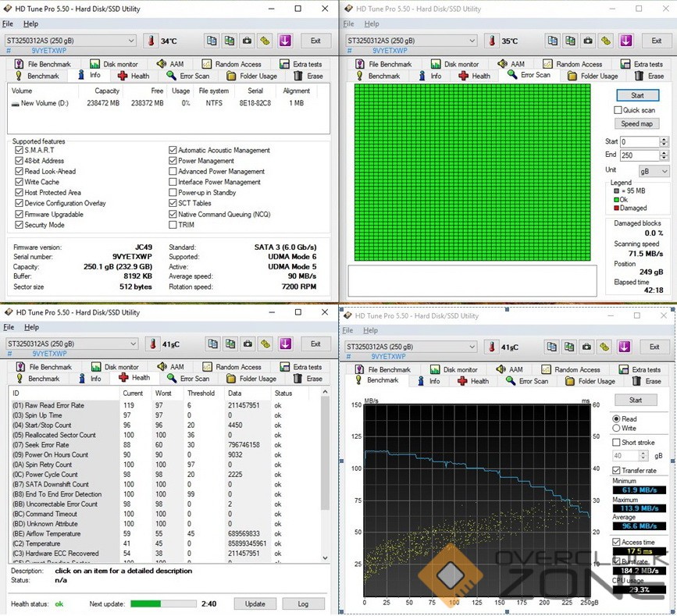Click the camera screenshot icon in the Info window
This screenshot has width=677, height=616.
pos(247,41)
